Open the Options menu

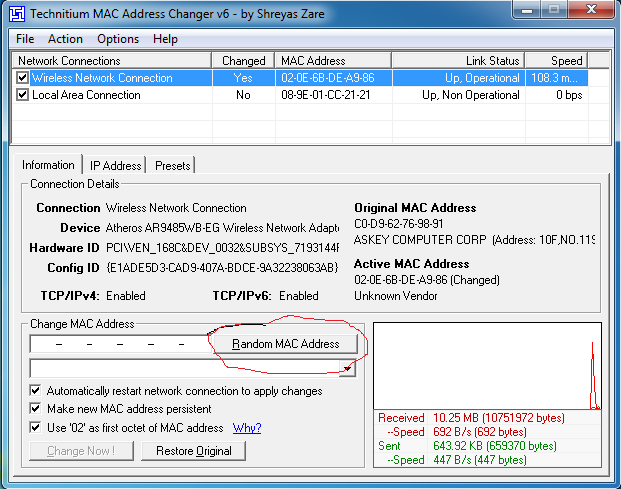[x=118, y=39]
